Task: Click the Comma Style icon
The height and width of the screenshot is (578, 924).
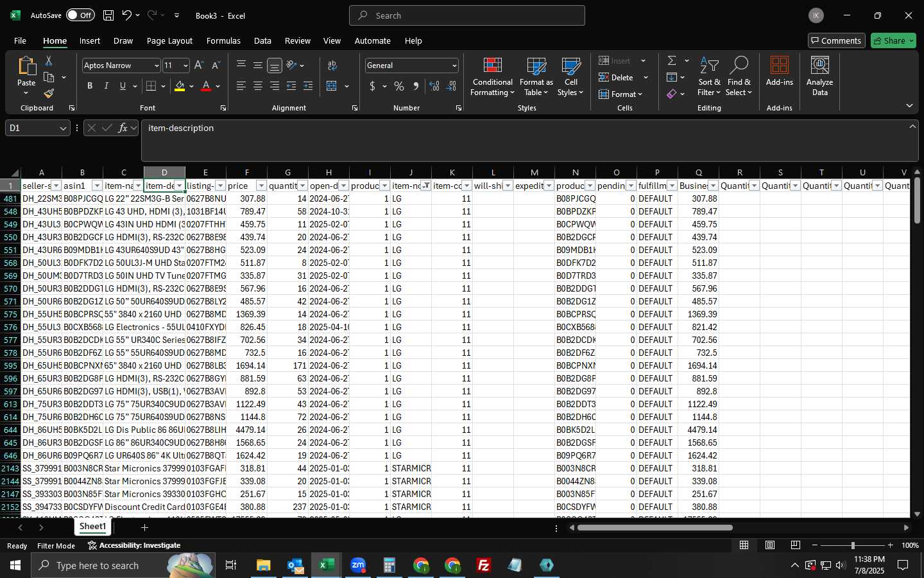Action: coord(416,86)
